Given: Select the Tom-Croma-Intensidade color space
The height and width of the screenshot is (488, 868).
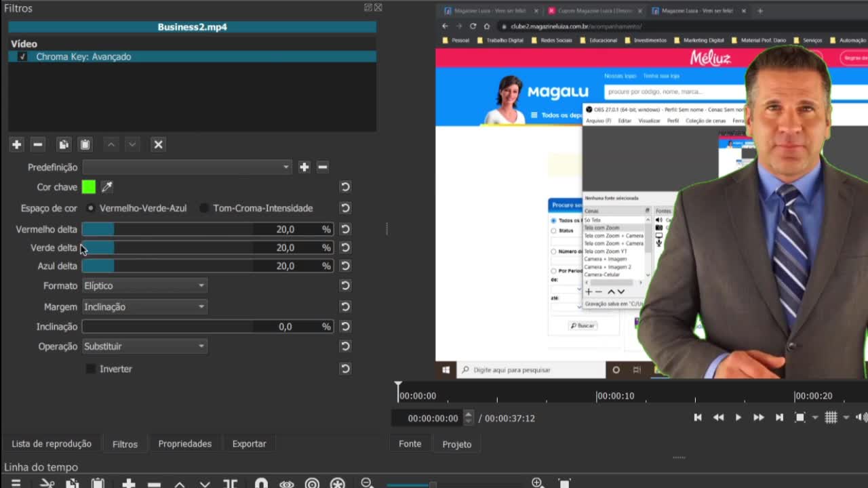Looking at the screenshot, I should [256, 208].
